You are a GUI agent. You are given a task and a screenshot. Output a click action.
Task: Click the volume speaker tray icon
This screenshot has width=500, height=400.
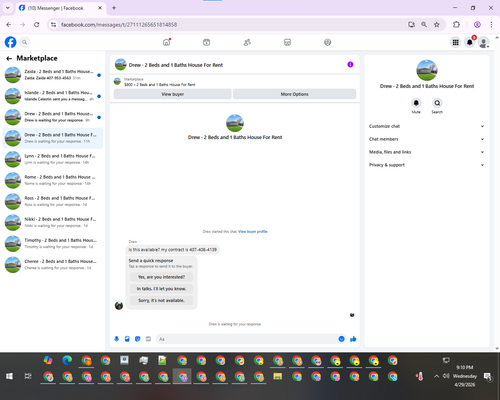pos(446,376)
